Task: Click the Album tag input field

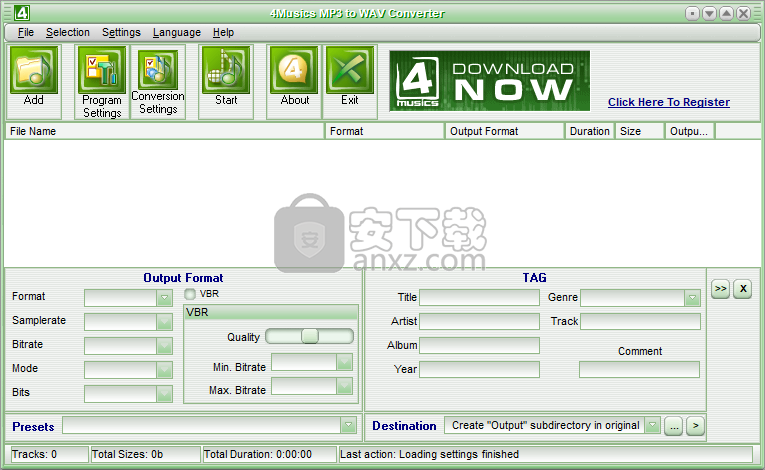Action: click(480, 345)
